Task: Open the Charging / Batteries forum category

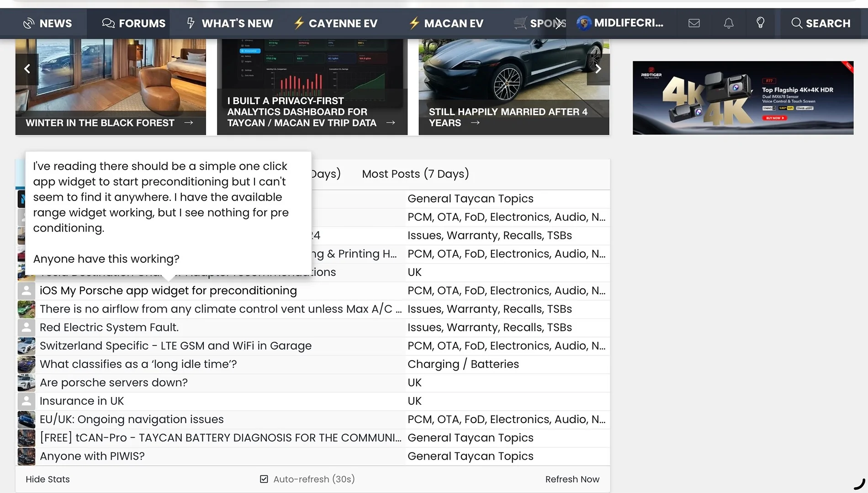Action: [463, 364]
